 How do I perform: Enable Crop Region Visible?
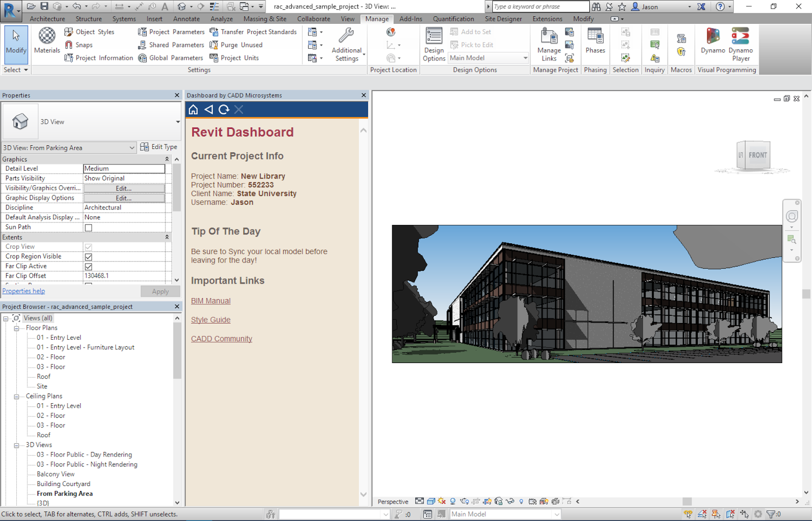tap(88, 256)
